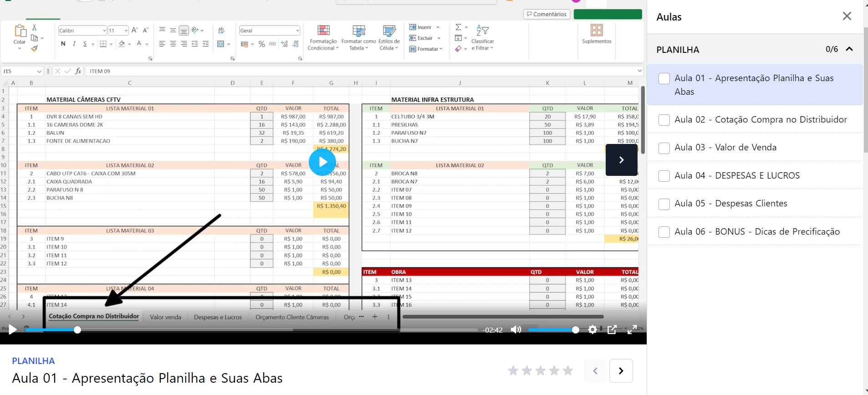Open the Orçamento Cliente Câmeras sheet tab

pyautogui.click(x=292, y=317)
